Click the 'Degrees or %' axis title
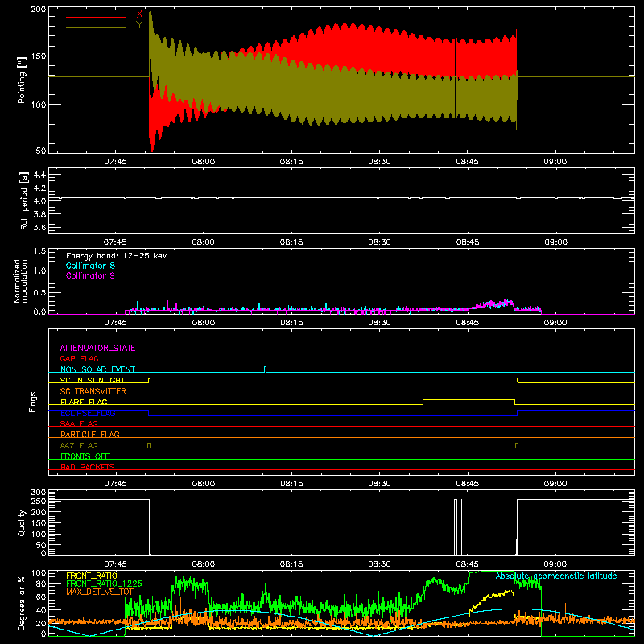This screenshot has width=644, height=644. (x=21, y=603)
